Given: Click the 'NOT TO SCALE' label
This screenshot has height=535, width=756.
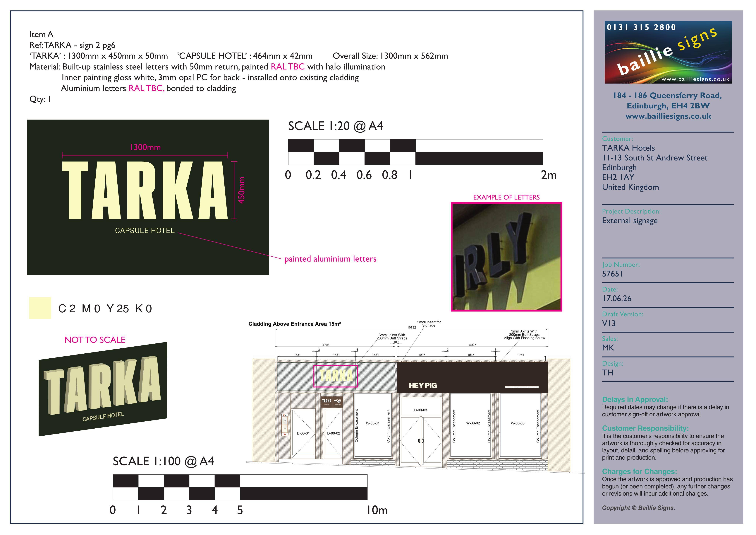Looking at the screenshot, I should click(x=95, y=340).
